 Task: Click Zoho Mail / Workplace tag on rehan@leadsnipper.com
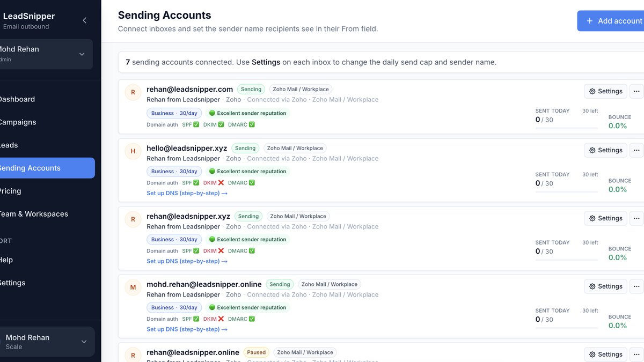pyautogui.click(x=301, y=90)
